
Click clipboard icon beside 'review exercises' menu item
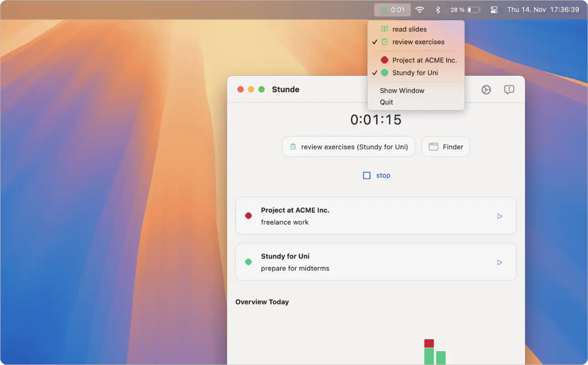[385, 42]
